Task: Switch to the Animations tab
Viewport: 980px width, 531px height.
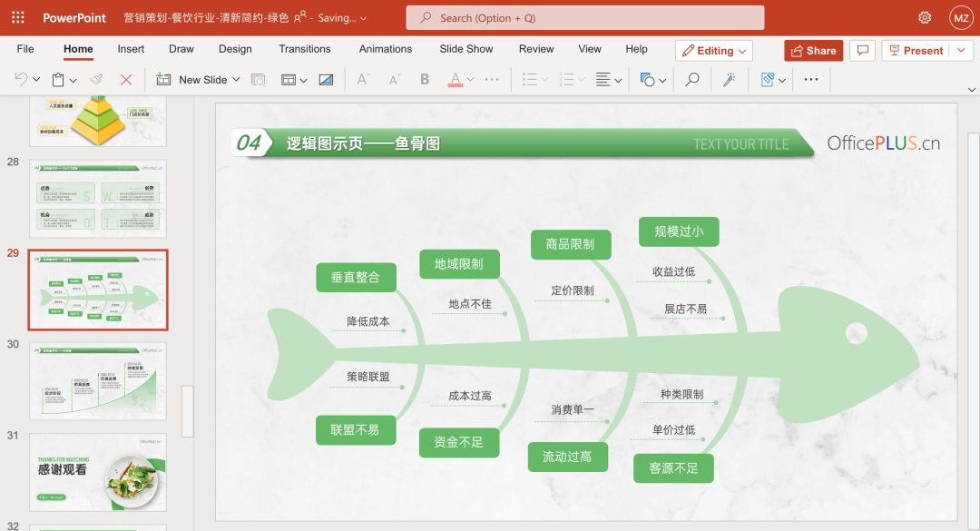Action: [x=385, y=49]
